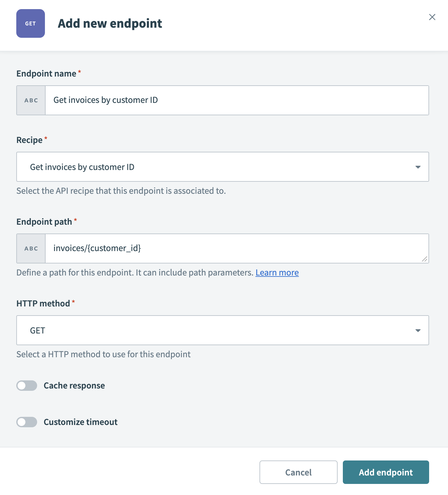This screenshot has width=448, height=495.
Task: Open the HTTP method dropdown
Action: (222, 330)
